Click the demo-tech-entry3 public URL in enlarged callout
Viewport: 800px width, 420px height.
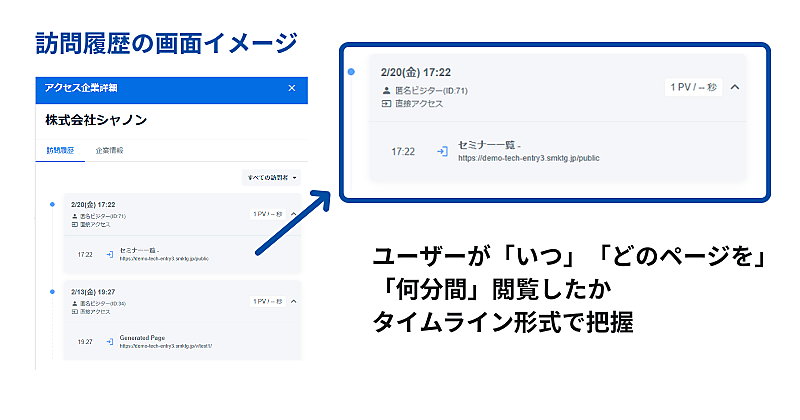pos(529,158)
